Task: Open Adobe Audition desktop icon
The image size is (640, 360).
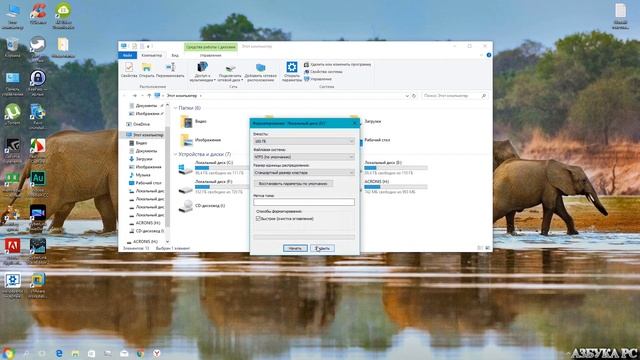Action: [38, 182]
